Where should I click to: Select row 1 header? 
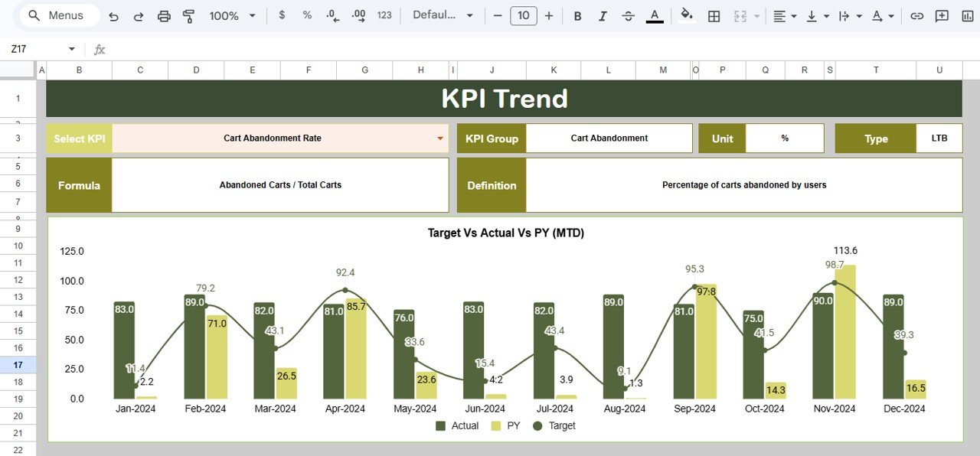(18, 99)
